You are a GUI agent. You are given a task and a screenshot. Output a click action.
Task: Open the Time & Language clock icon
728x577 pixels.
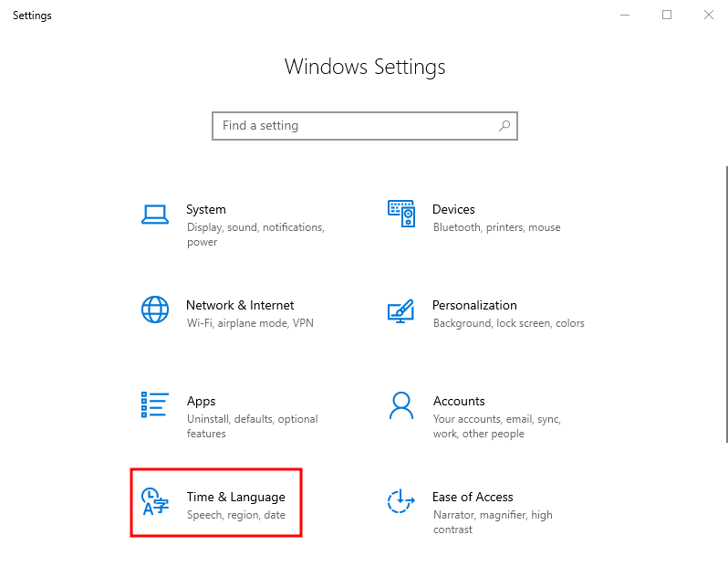pos(154,501)
